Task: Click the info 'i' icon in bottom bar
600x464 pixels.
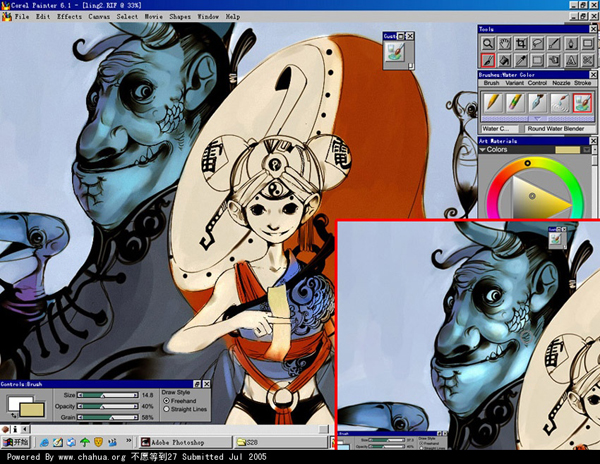Action: click(x=15, y=429)
